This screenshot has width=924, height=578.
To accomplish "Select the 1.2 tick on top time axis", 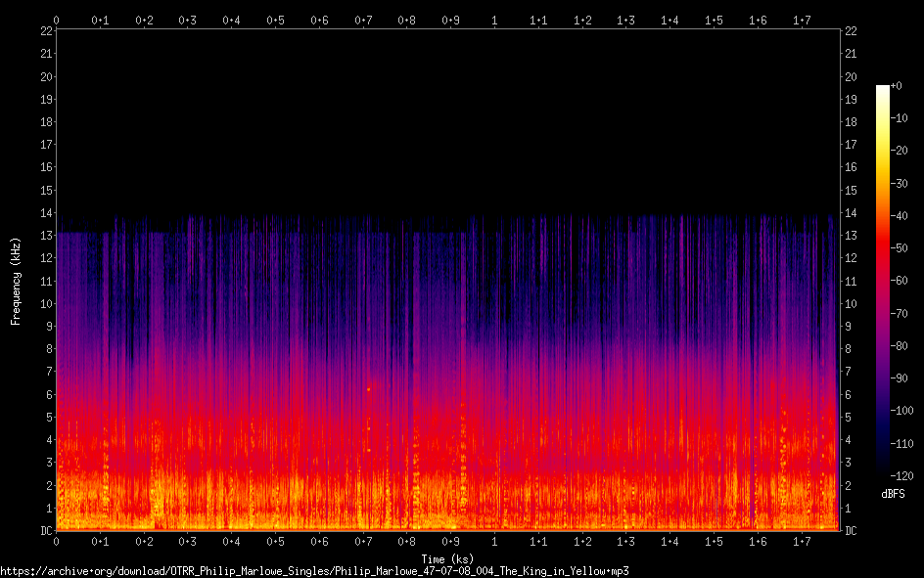I will [581, 20].
